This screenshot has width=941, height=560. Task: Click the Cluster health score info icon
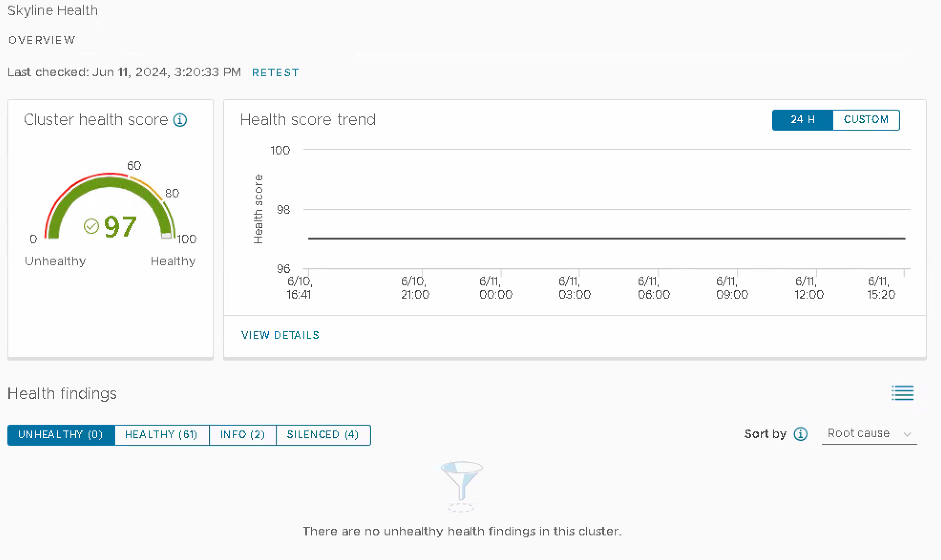point(180,120)
